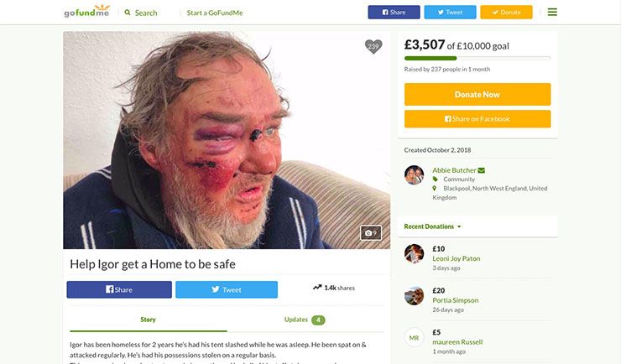Screen dimensions: 621x364
Task: Click the Tweet button below the title
Action: point(227,289)
